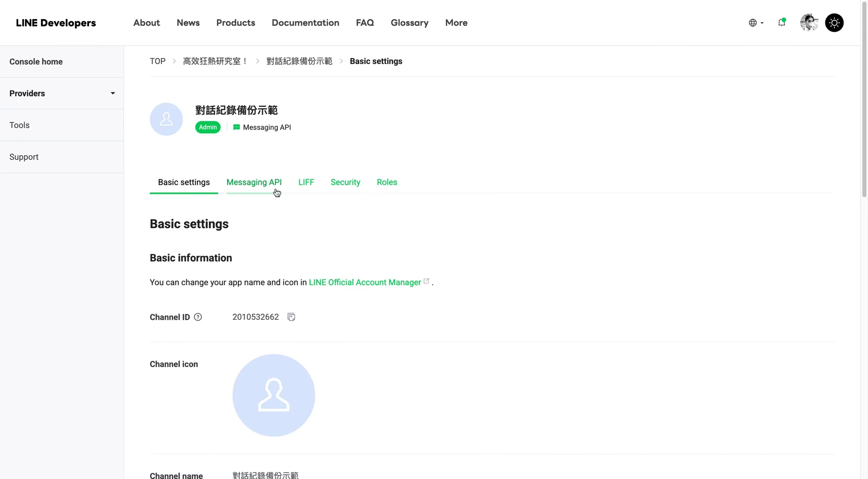This screenshot has height=479, width=868.
Task: Open the Security tab
Action: click(346, 182)
